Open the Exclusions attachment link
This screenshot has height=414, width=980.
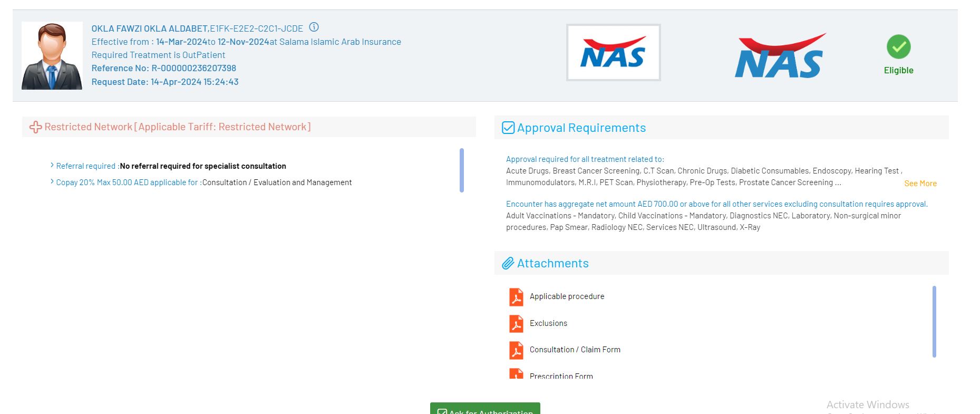click(548, 323)
